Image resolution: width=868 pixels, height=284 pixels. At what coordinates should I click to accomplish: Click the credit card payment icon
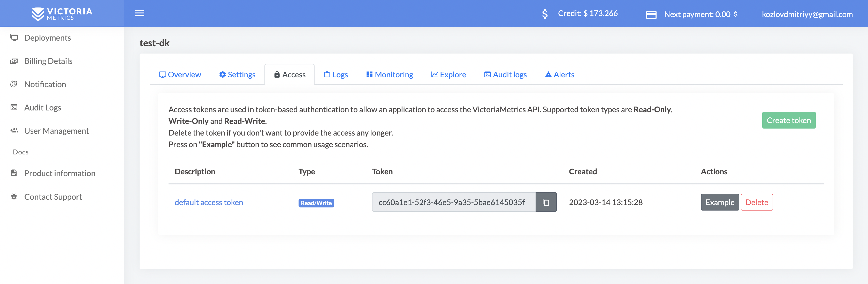651,15
